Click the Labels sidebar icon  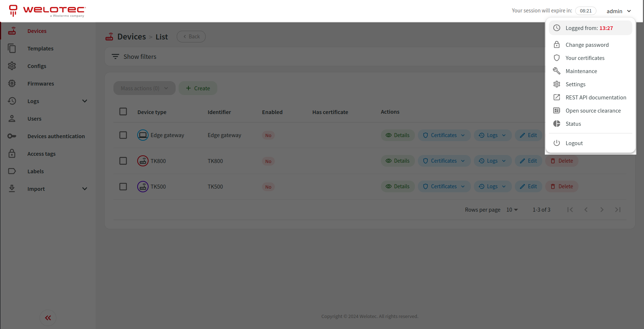12,171
